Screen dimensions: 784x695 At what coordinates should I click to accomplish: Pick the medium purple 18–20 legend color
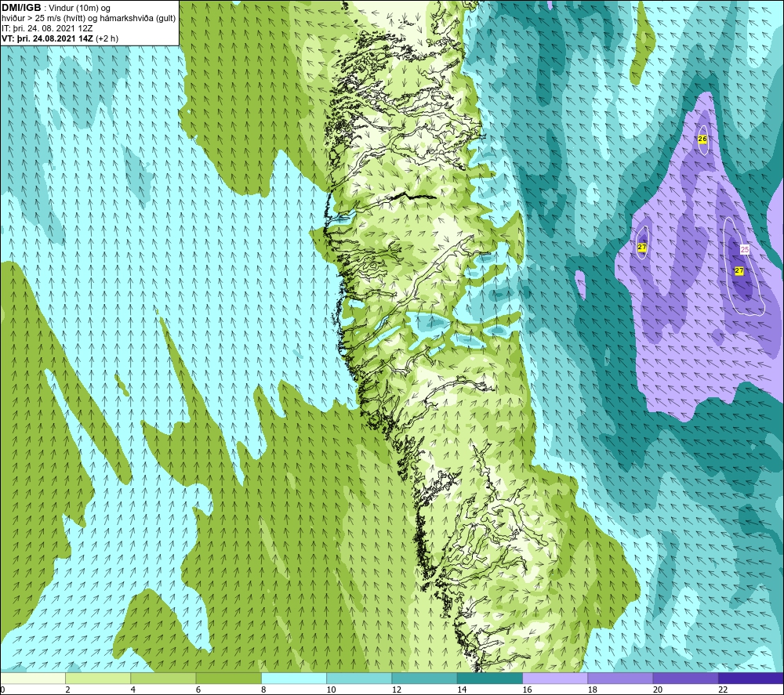click(620, 678)
